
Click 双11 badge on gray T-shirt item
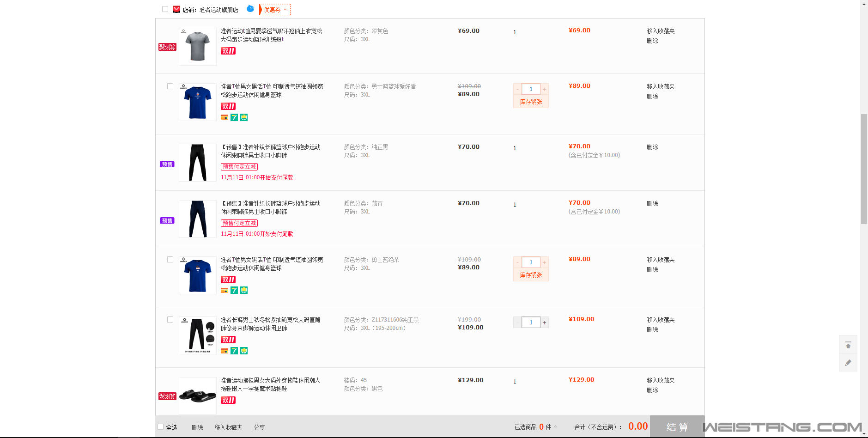click(x=228, y=51)
